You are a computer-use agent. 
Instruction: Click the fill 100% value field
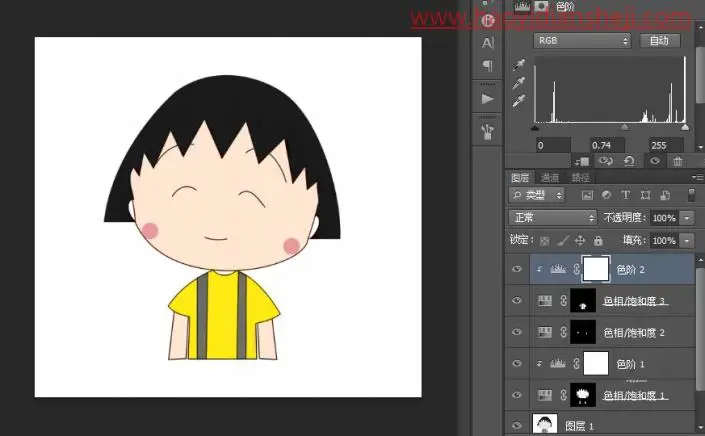(x=664, y=241)
